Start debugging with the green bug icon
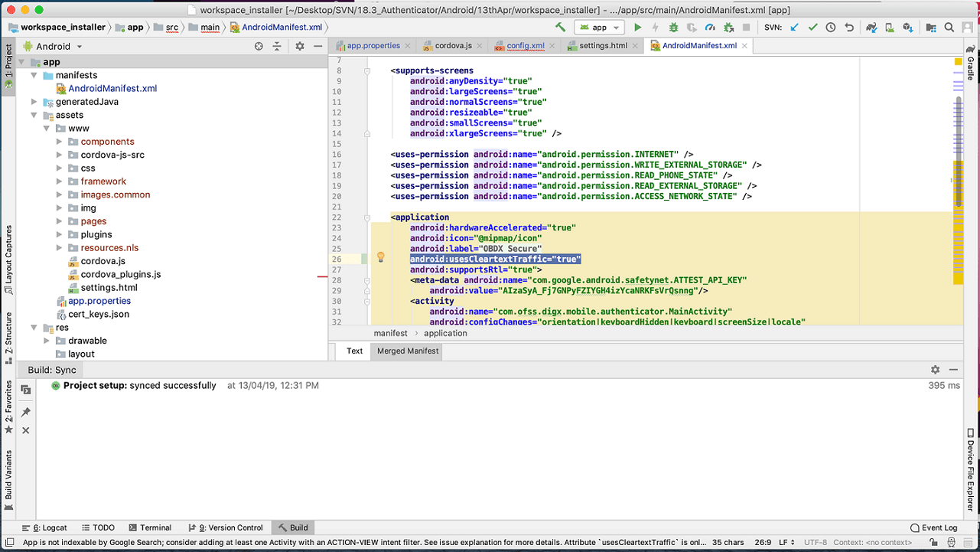This screenshot has height=552, width=980. point(673,28)
